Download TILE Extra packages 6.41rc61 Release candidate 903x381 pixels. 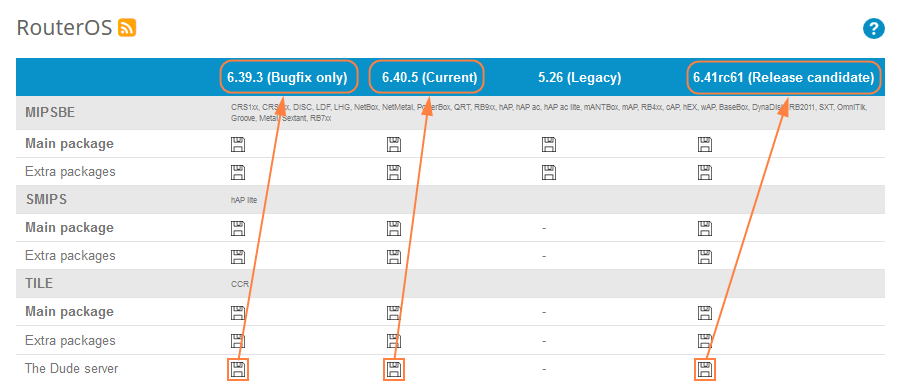[x=705, y=340]
